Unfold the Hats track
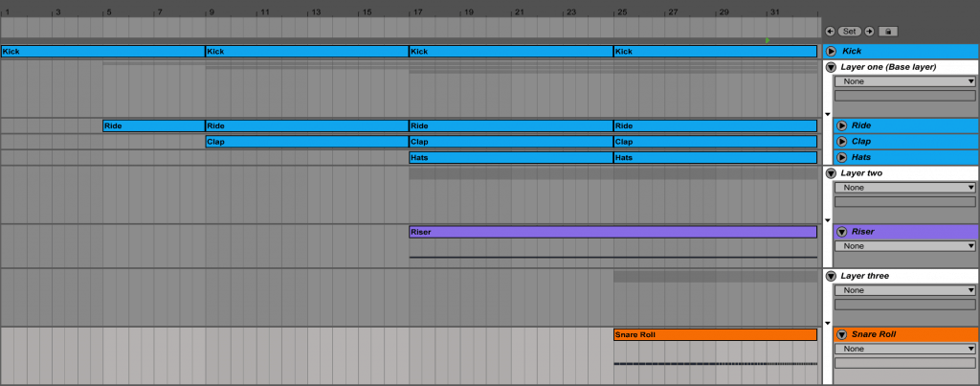The image size is (980, 386). point(842,157)
